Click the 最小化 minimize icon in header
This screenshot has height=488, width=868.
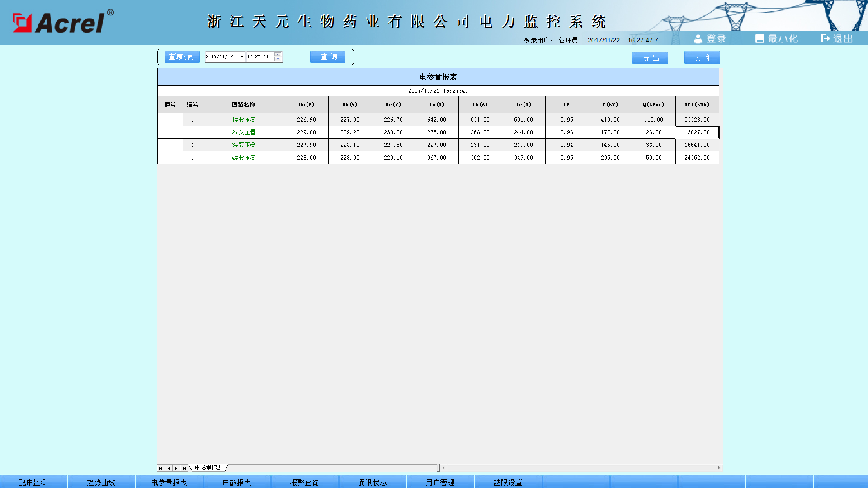point(759,39)
